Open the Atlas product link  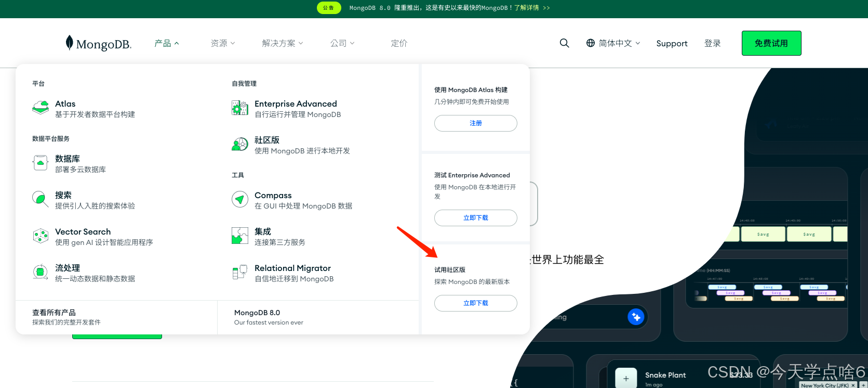coord(84,109)
